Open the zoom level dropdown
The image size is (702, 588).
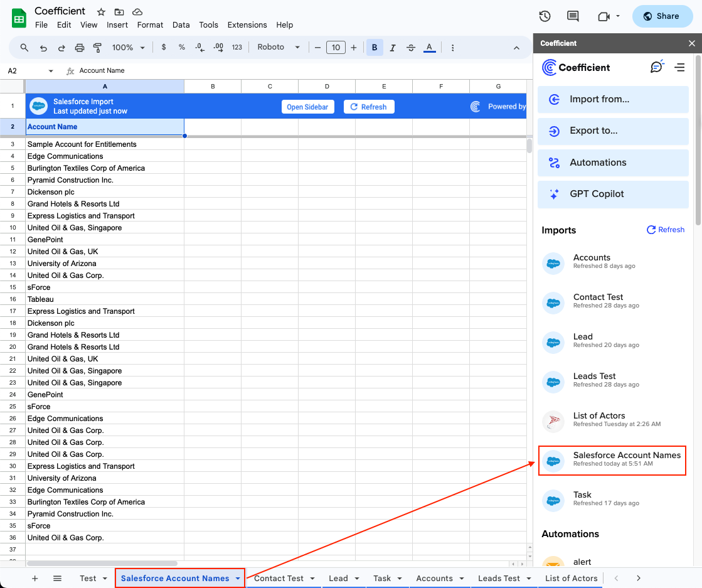pos(129,48)
